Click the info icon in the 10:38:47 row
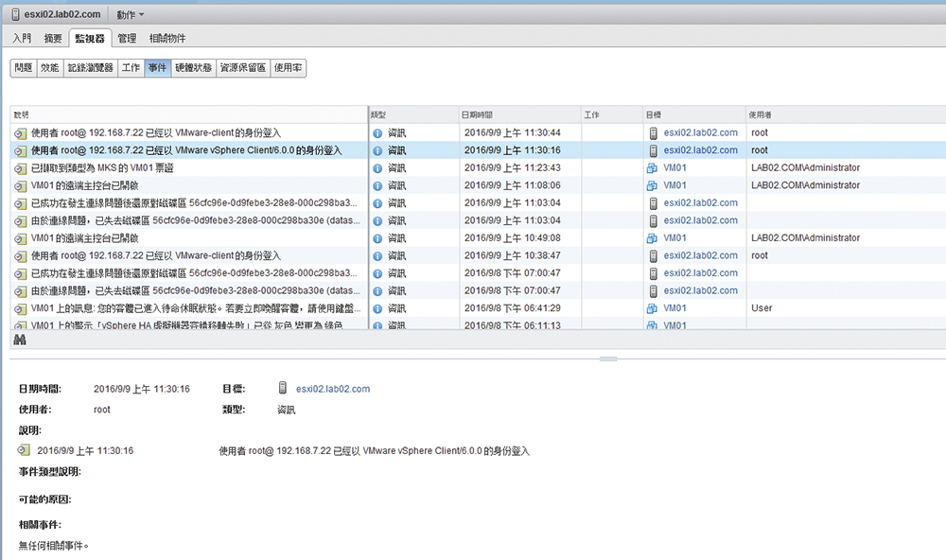This screenshot has height=560, width=946. [377, 255]
